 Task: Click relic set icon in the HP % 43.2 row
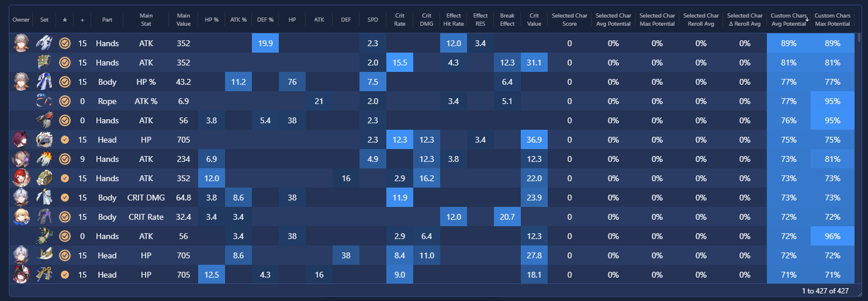(x=44, y=82)
